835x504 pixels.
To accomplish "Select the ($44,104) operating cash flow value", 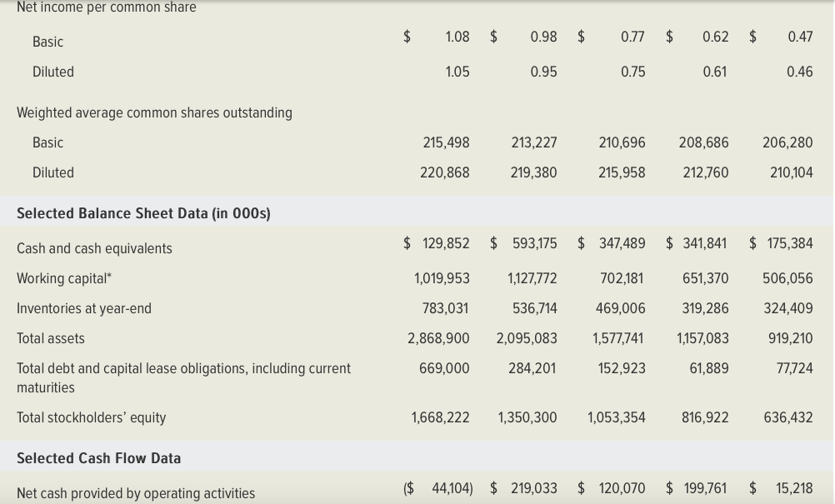I will pos(439,488).
